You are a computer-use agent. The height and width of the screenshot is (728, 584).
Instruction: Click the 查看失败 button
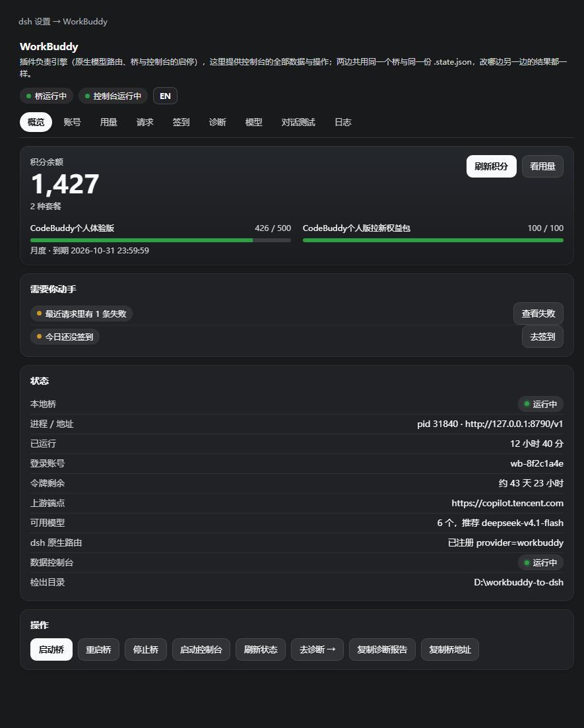(x=538, y=314)
